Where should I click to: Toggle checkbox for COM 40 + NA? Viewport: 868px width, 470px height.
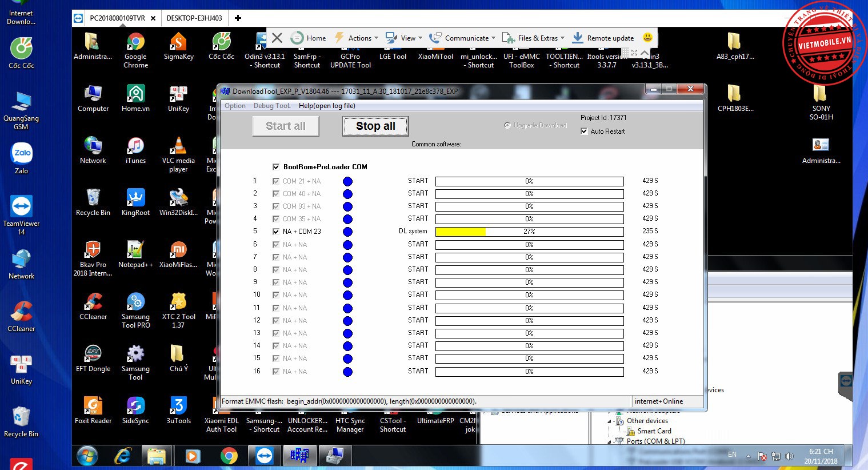(x=276, y=194)
